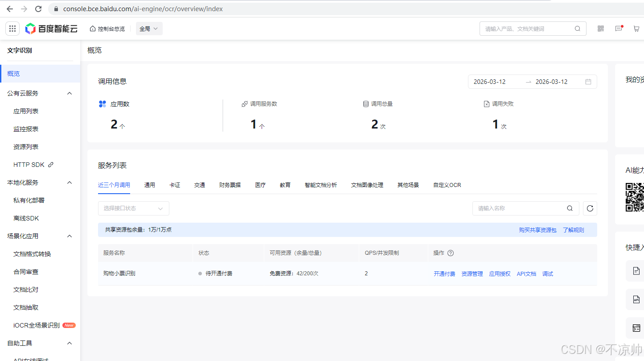Switch to the 自定义OCR tab
The height and width of the screenshot is (361, 644).
(447, 185)
